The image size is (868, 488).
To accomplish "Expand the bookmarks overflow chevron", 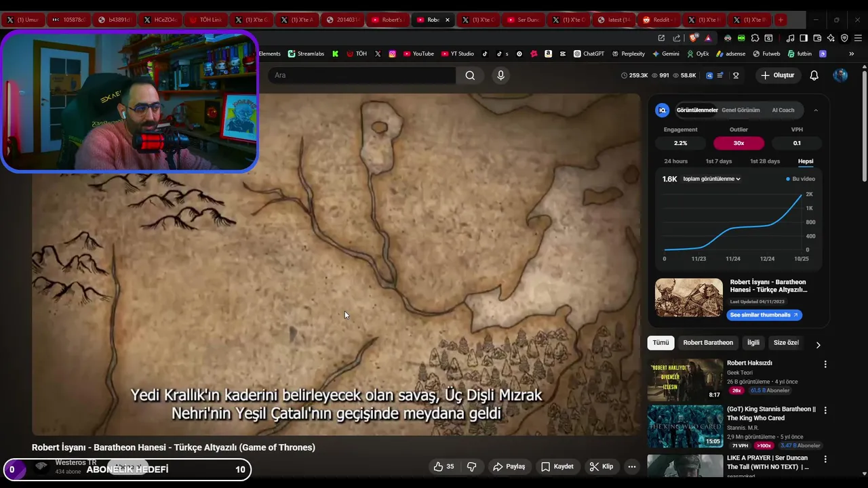I will [x=851, y=54].
